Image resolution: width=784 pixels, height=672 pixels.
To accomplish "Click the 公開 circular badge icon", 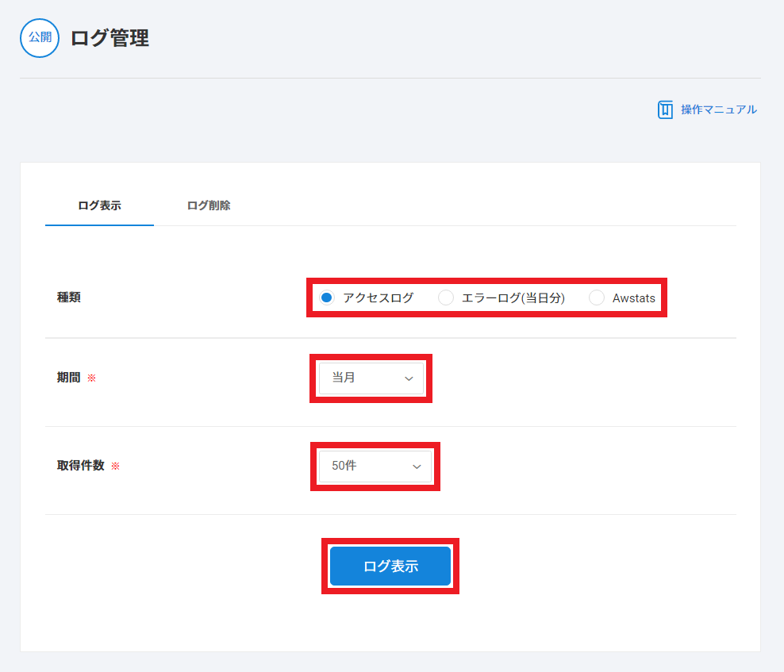I will click(x=40, y=38).
